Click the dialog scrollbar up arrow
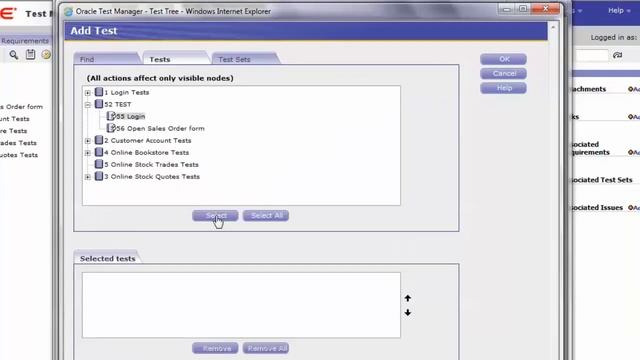The image size is (640, 360). (553, 27)
